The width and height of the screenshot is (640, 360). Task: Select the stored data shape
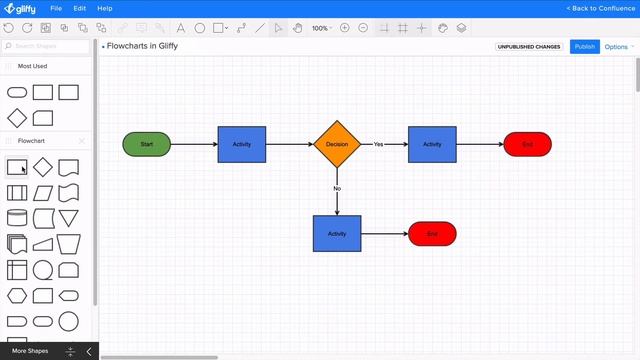coord(44,218)
